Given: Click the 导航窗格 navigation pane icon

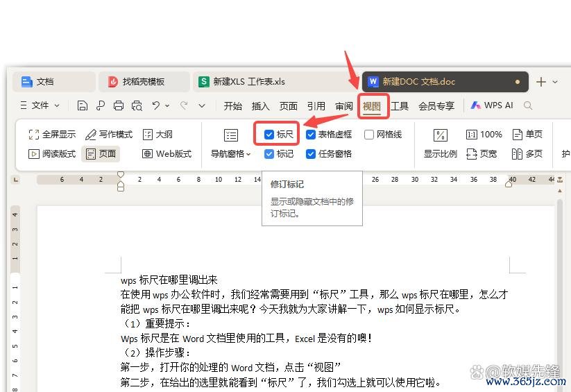Looking at the screenshot, I should (231, 135).
